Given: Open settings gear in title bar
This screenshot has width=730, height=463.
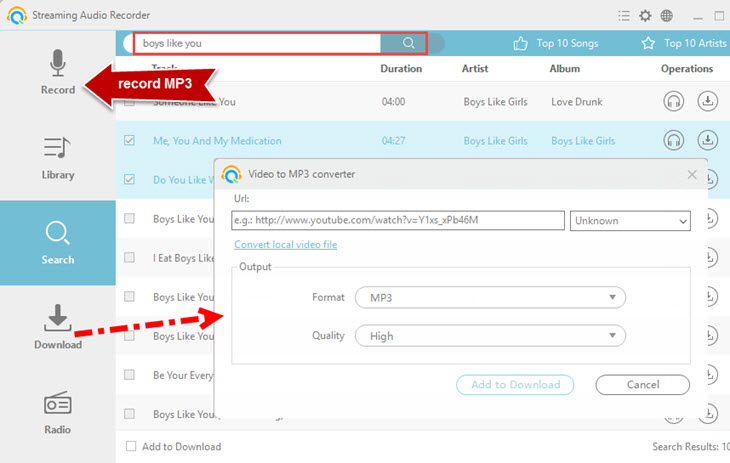Looking at the screenshot, I should tap(645, 16).
